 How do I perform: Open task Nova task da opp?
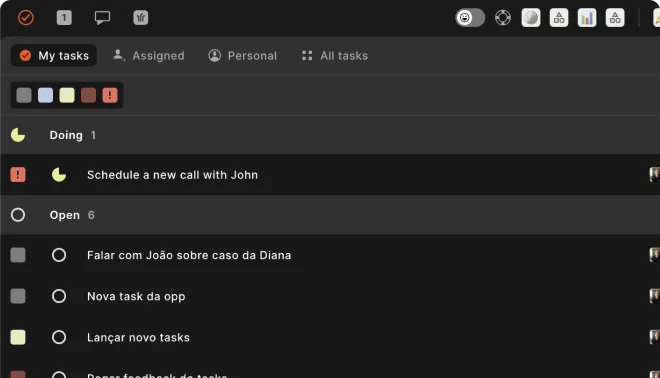tap(136, 297)
